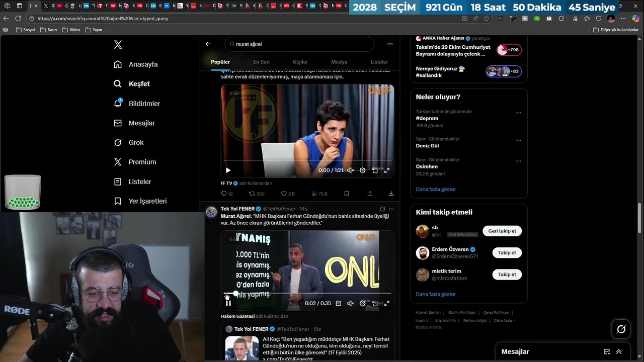Open Tek Yol FENER profile avatar

pos(211,212)
